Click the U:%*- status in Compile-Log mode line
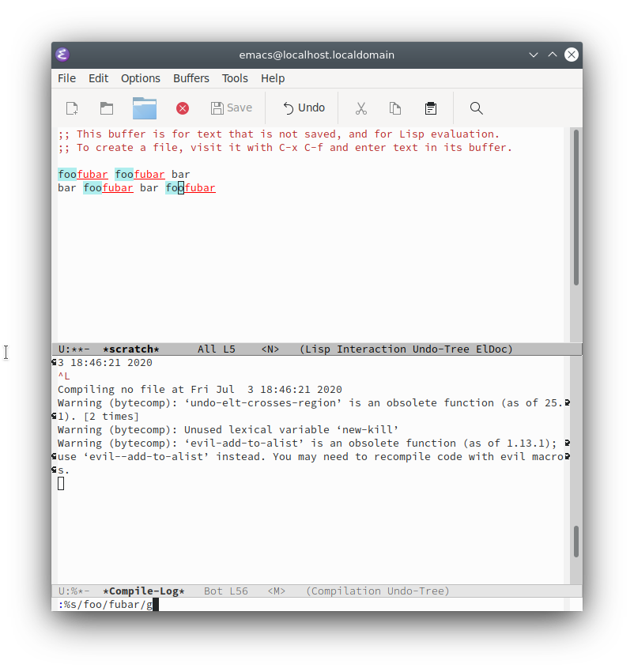The height and width of the screenshot is (672, 634). 74,591
